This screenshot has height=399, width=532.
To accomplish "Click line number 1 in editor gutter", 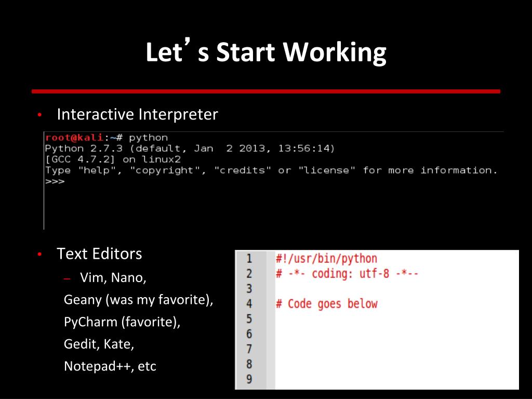I will coord(249,259).
